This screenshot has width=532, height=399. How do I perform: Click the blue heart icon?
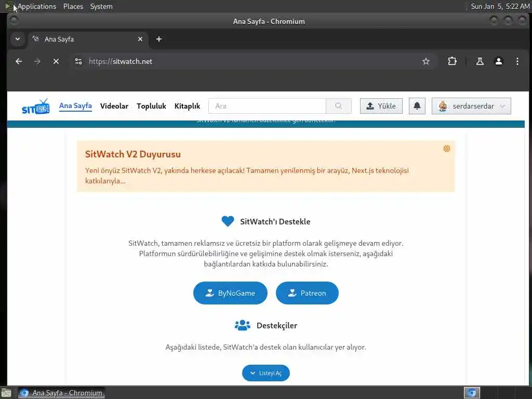click(x=228, y=221)
